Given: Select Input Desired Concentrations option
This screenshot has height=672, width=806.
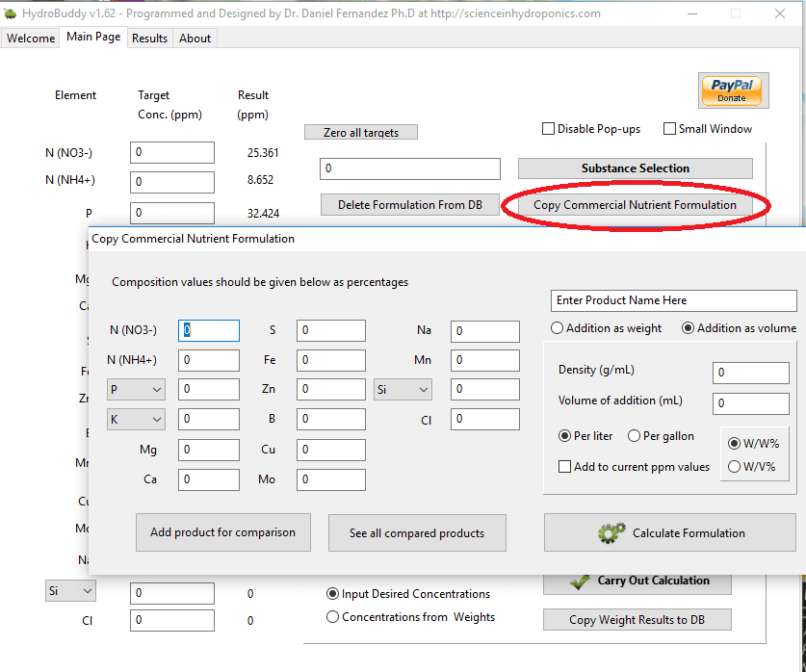Looking at the screenshot, I should pos(332,593).
